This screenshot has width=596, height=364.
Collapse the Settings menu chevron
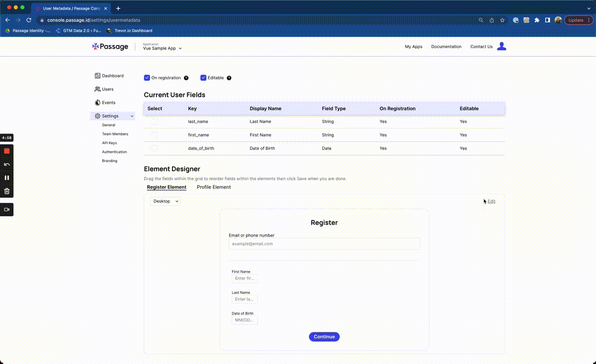131,116
